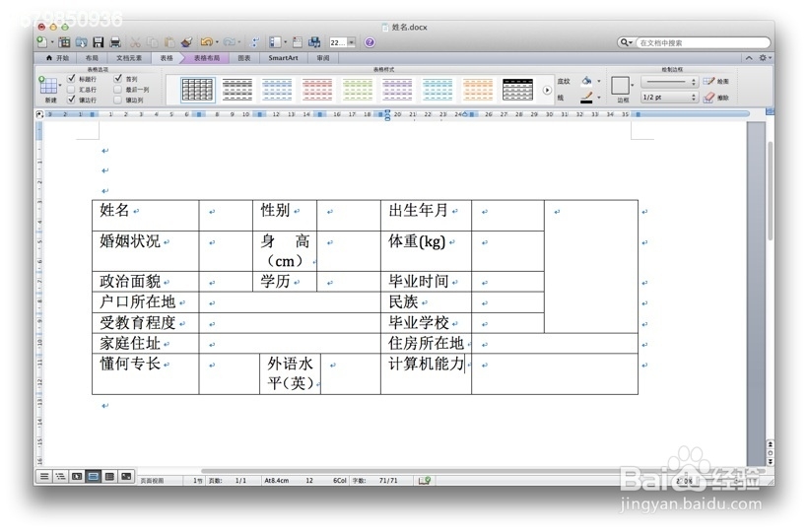Click the Print icon
Image resolution: width=808 pixels, height=532 pixels.
(x=115, y=42)
